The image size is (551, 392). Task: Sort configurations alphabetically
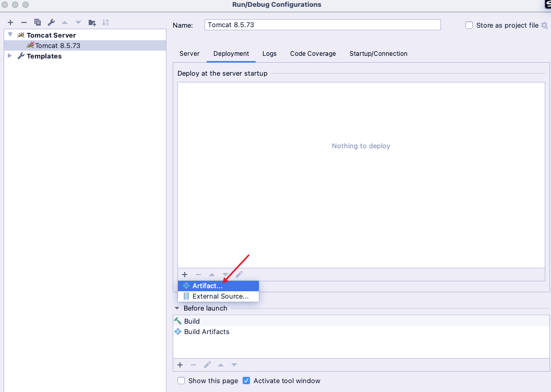[x=105, y=22]
